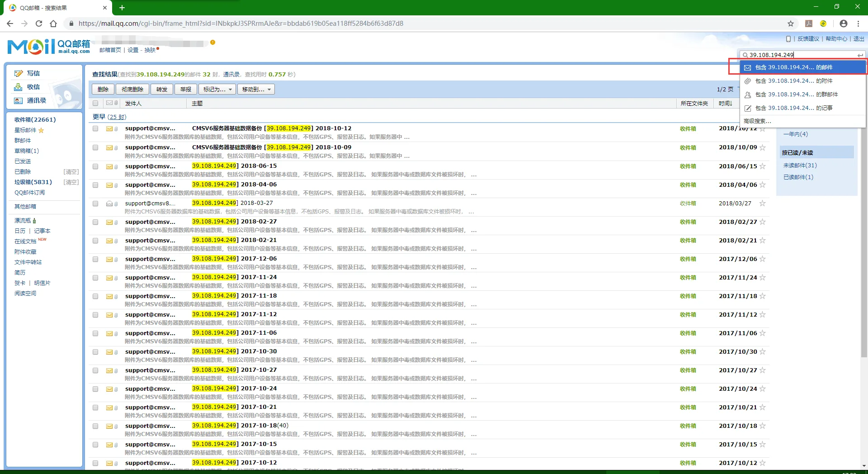Click the QQ邮箱 Mail logo

click(x=49, y=46)
